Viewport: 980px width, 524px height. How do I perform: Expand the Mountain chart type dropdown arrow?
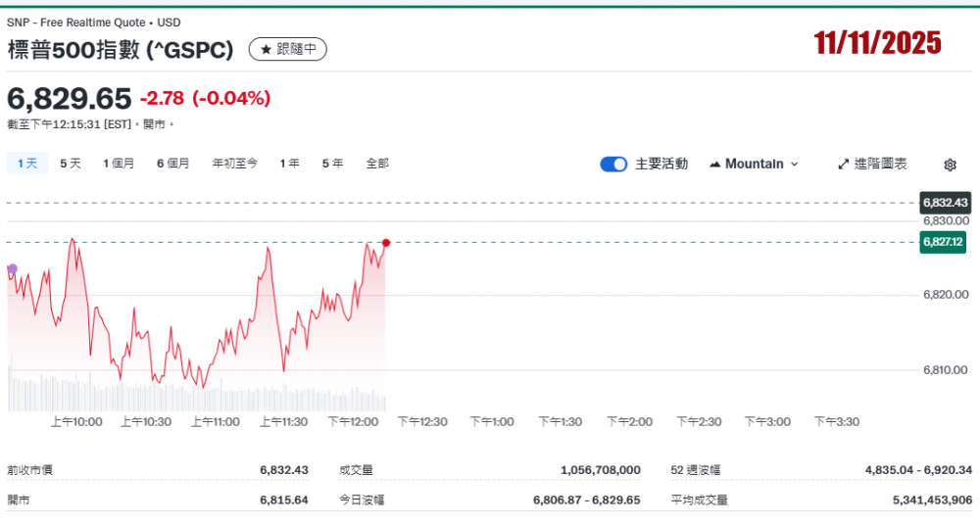[x=794, y=165]
